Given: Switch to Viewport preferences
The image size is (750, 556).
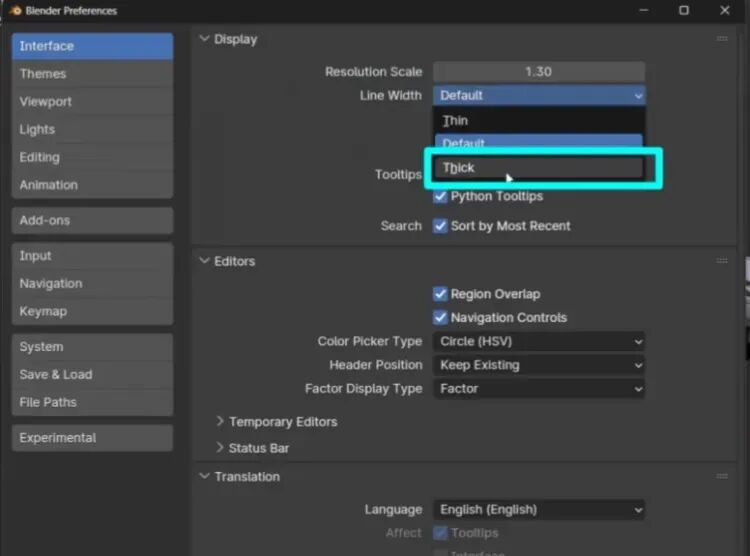Looking at the screenshot, I should click(92, 101).
